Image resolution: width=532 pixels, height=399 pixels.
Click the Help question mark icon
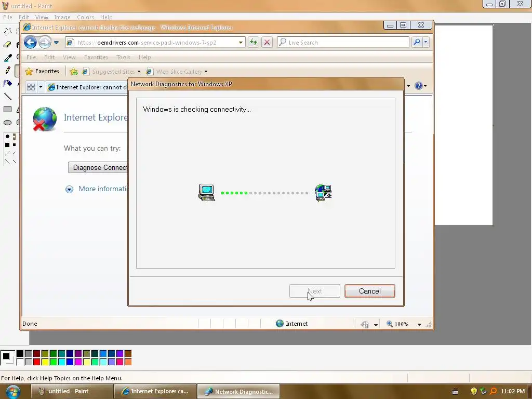click(x=418, y=86)
